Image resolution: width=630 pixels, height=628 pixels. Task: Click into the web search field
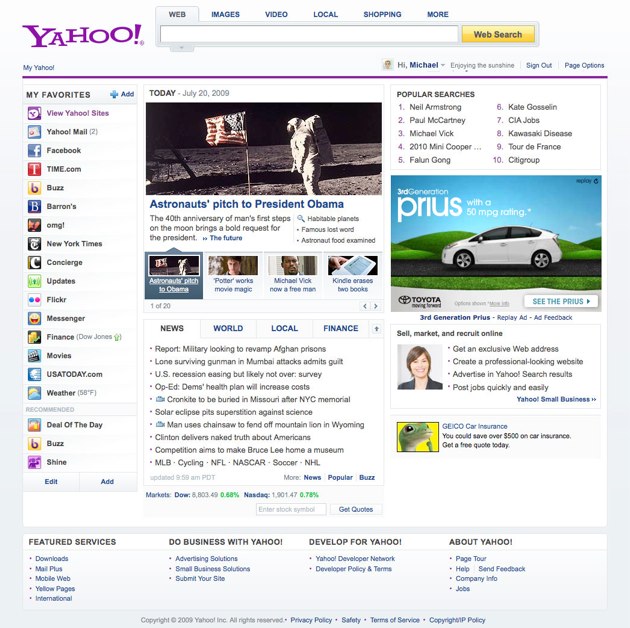pos(309,34)
